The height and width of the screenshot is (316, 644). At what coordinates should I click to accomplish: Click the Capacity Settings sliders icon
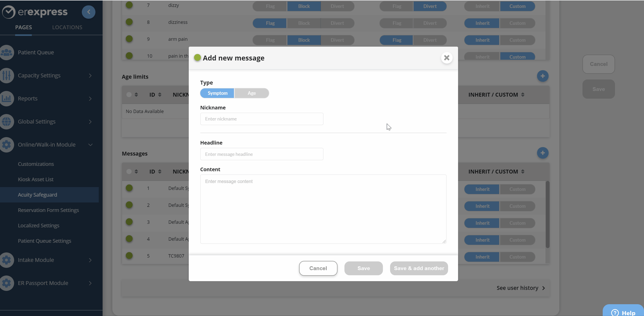point(7,75)
